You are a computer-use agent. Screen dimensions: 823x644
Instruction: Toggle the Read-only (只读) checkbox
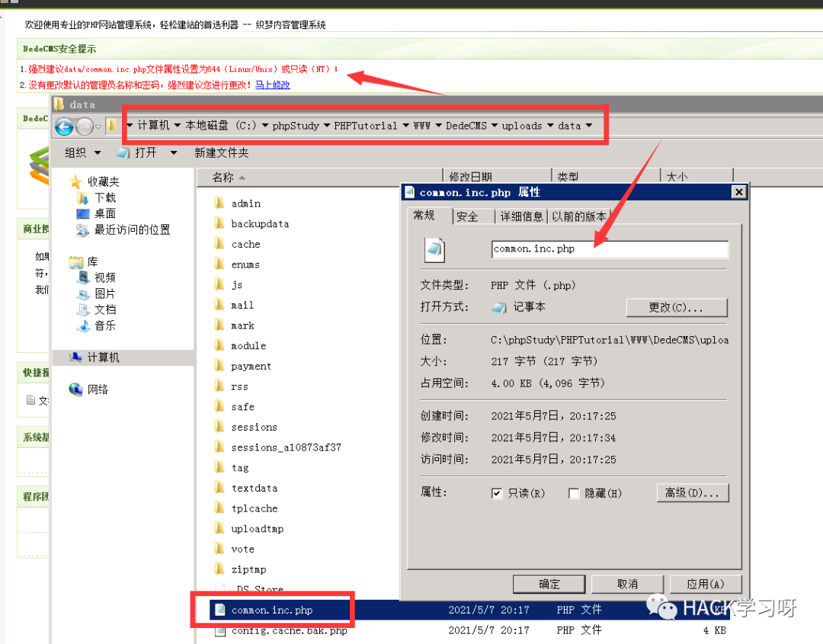(x=497, y=493)
